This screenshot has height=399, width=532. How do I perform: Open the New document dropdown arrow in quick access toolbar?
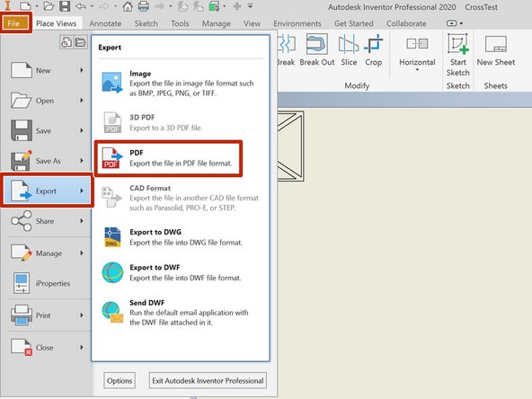tap(37, 6)
